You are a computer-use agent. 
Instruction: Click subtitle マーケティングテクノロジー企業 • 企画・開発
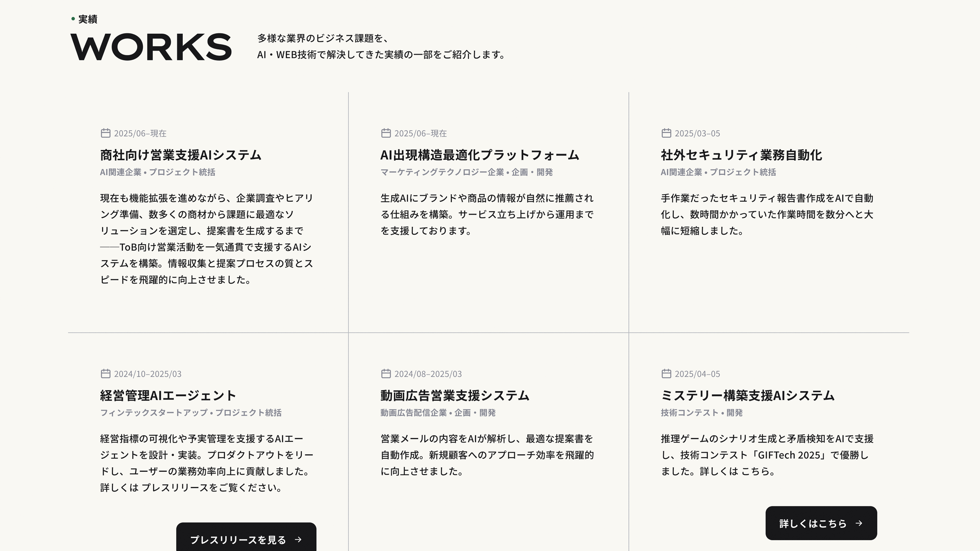467,172
